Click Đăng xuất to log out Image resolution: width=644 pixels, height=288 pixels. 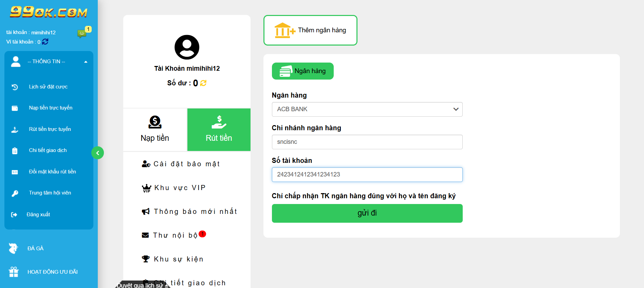38,215
